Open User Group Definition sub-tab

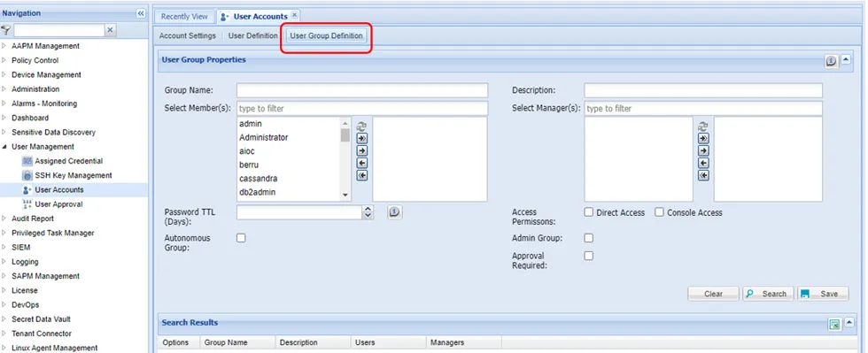327,36
